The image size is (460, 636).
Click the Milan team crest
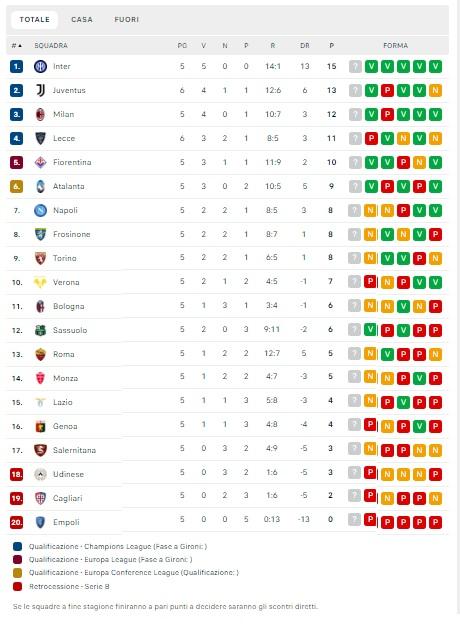tap(40, 114)
